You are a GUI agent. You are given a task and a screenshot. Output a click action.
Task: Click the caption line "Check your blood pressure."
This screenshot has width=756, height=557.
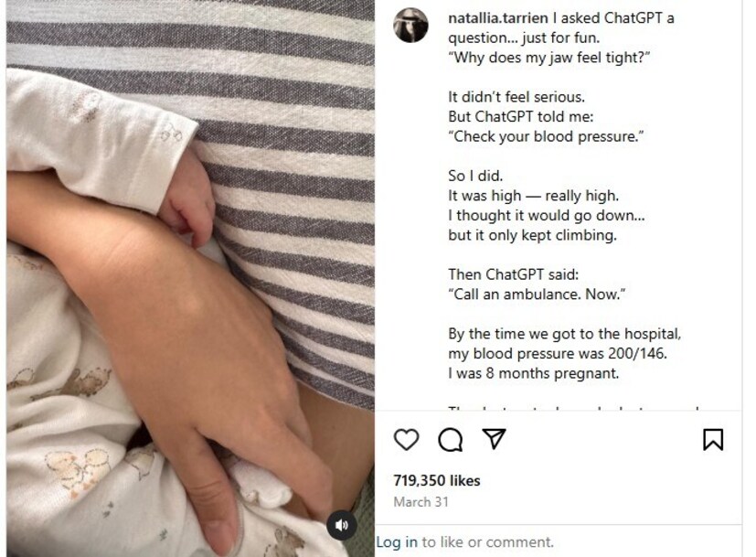546,136
